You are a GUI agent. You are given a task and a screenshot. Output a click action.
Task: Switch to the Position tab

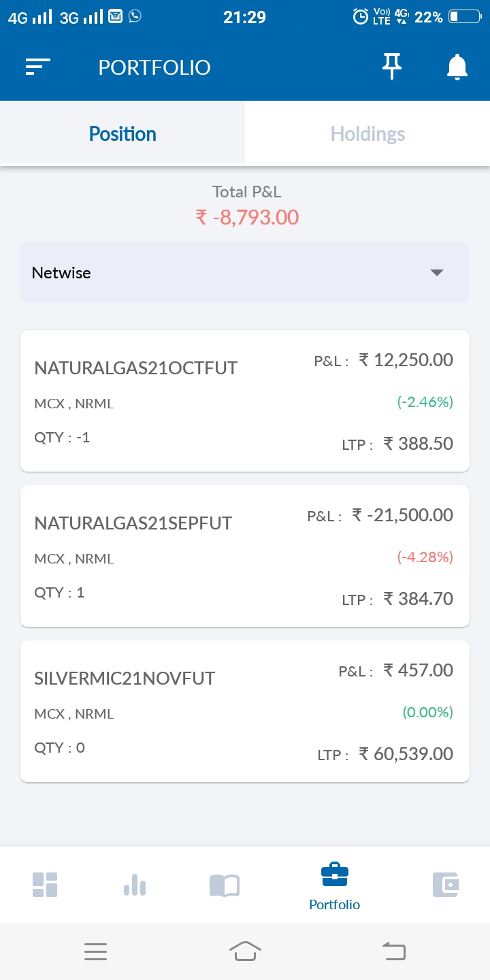(x=122, y=133)
